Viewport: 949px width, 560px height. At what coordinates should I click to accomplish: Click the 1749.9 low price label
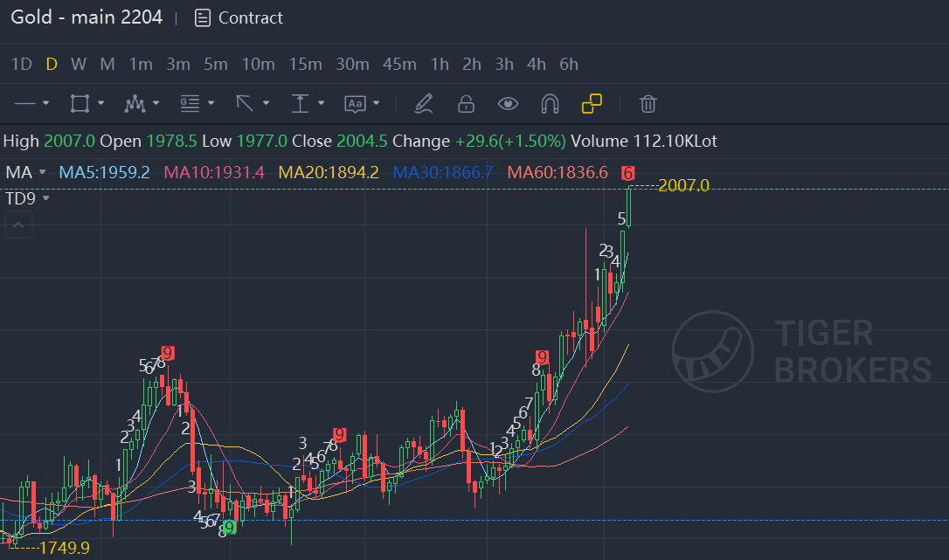(x=64, y=548)
